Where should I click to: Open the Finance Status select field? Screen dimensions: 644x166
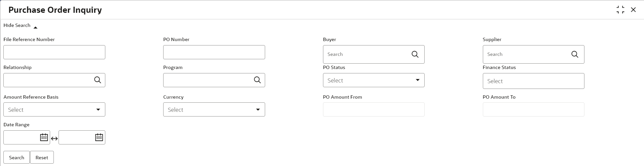[x=534, y=81]
